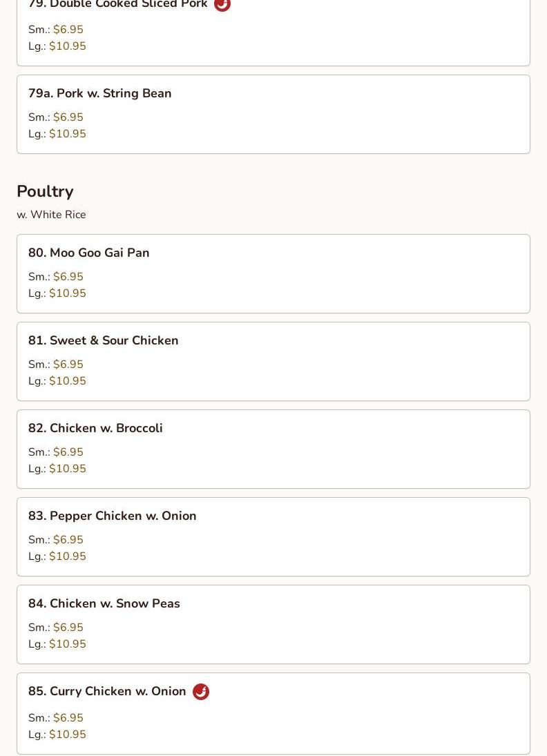Click the large price of Pork w. String Bean

(68, 134)
